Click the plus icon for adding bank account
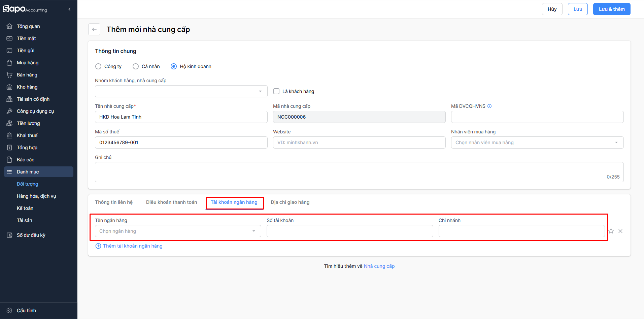 (x=98, y=246)
